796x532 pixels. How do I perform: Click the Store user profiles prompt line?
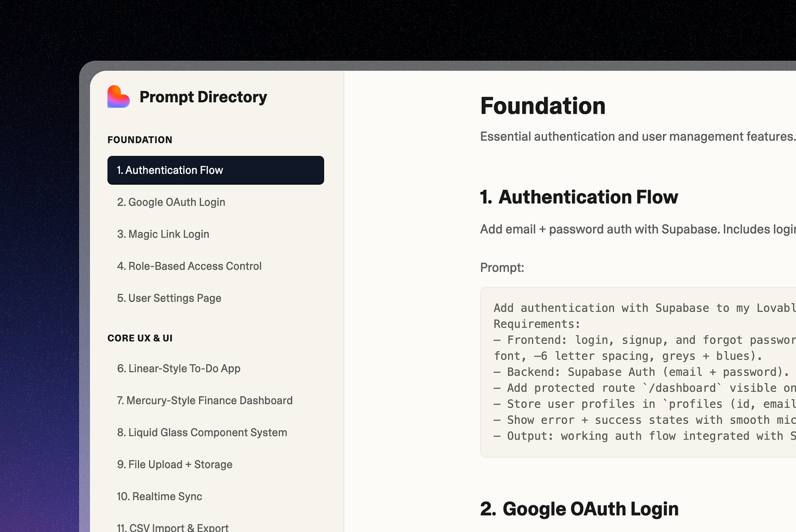(645, 404)
